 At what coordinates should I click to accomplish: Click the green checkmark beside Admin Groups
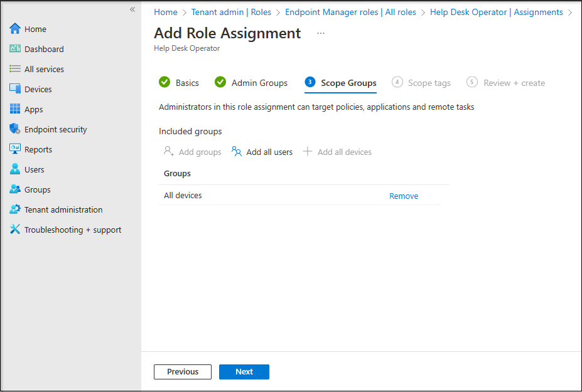point(220,82)
